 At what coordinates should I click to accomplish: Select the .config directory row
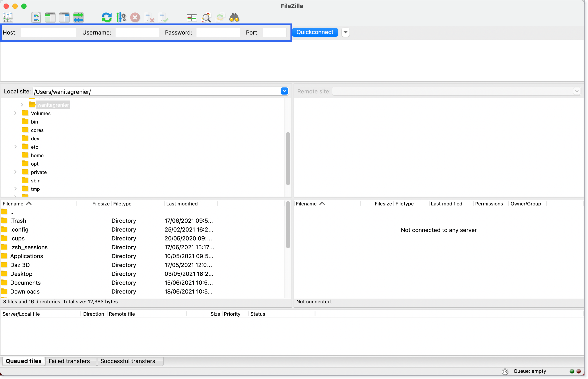click(142, 230)
